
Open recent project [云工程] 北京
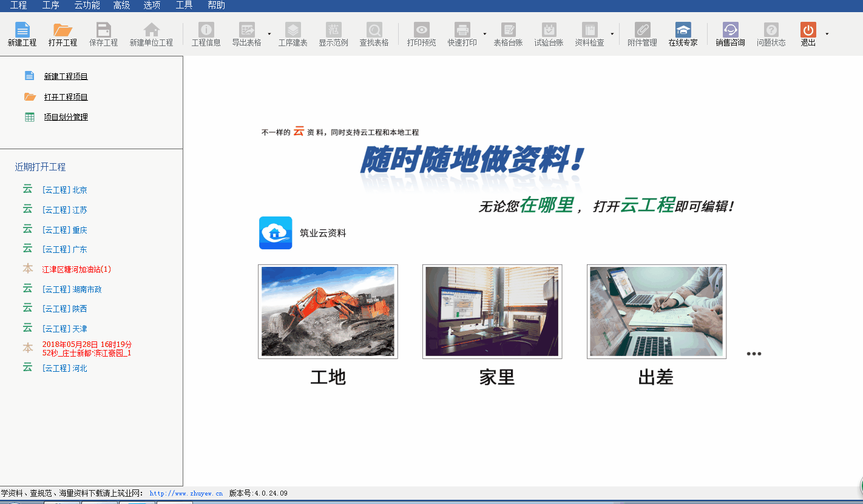coord(64,190)
